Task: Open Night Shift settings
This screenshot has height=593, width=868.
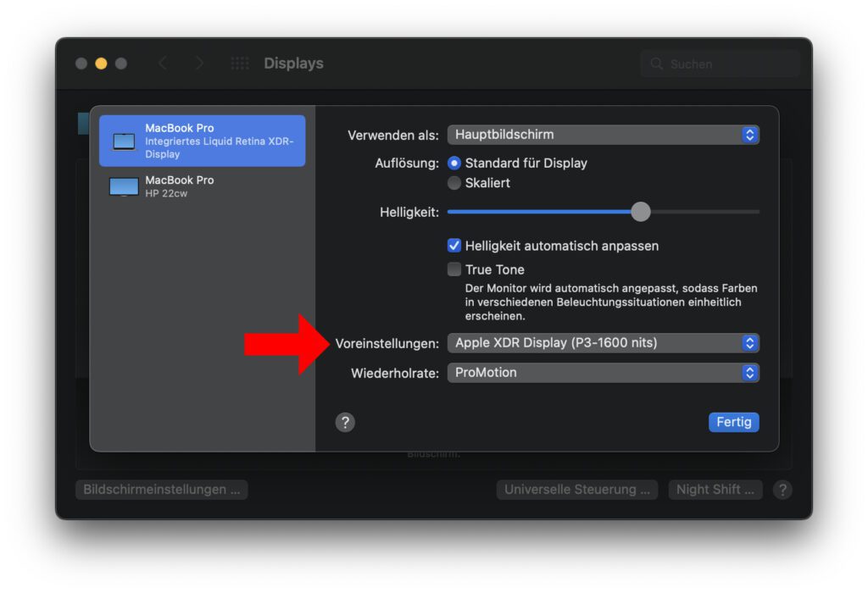Action: (715, 490)
